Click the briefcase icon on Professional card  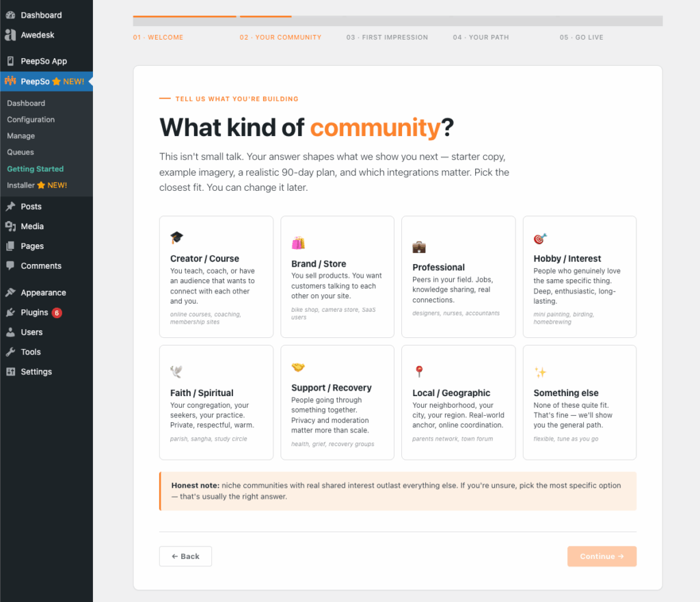point(419,246)
